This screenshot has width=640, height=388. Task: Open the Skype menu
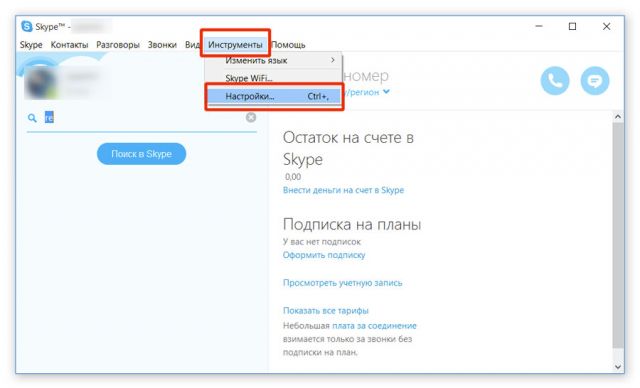coord(31,44)
